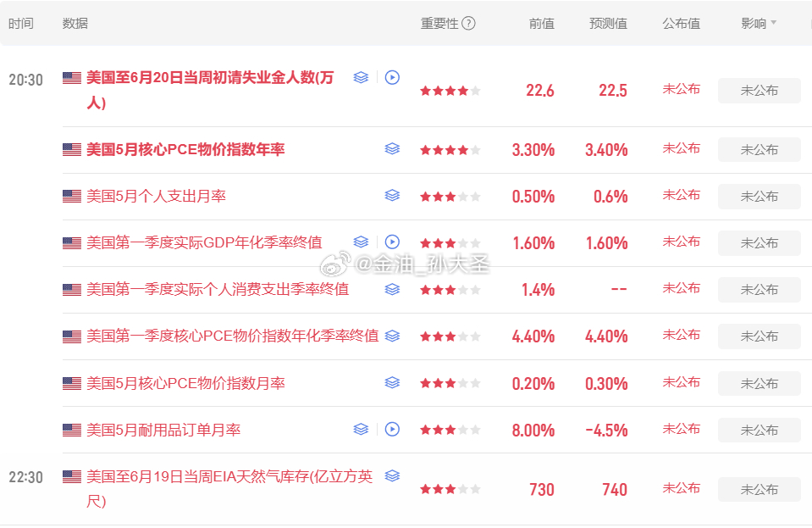Click US flag for 美国5月个人支出月率
This screenshot has height=528, width=812.
[x=72, y=196]
